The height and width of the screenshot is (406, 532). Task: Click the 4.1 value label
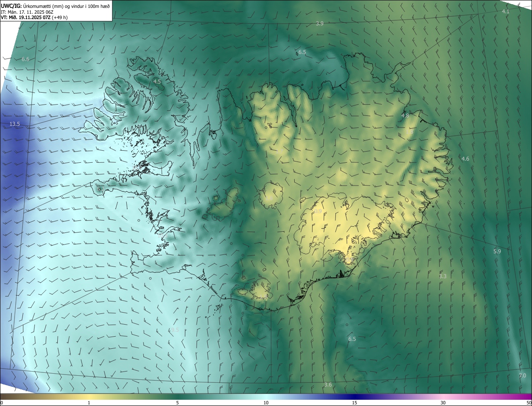(505, 12)
